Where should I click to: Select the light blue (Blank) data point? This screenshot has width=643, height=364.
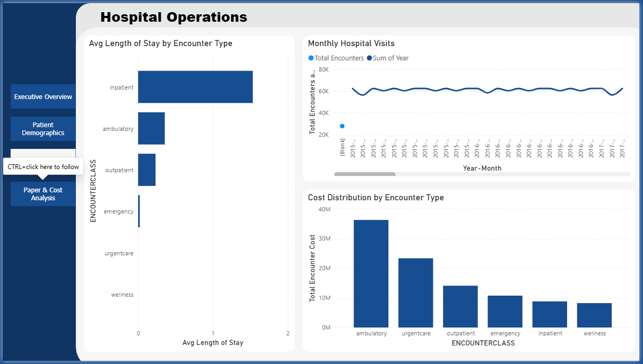[342, 126]
